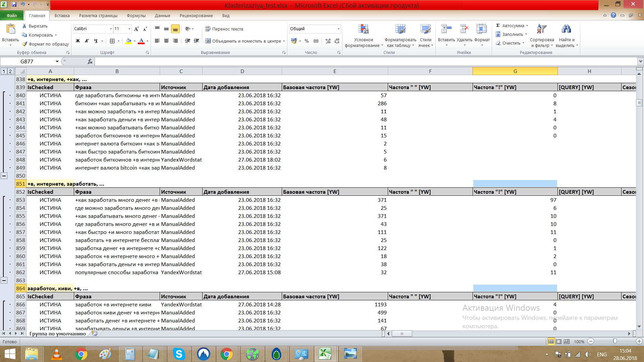Click the Paste (Вставить) clipboard icon
The image size is (644, 362).
(x=10, y=29)
